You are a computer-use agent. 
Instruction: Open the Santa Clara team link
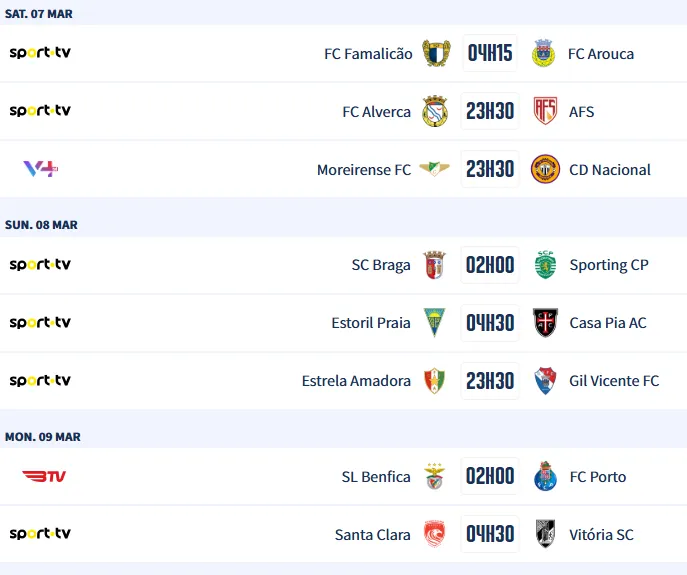(x=373, y=535)
